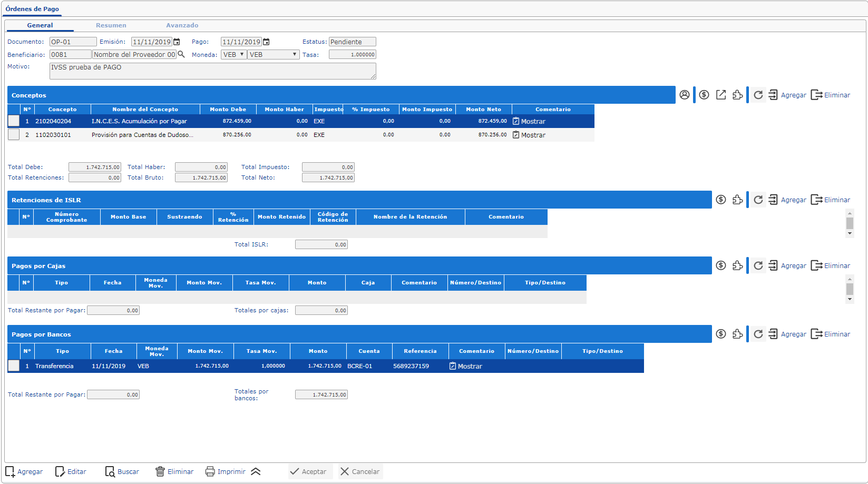Open the Avanzado tab
The height and width of the screenshot is (484, 868).
coord(182,25)
